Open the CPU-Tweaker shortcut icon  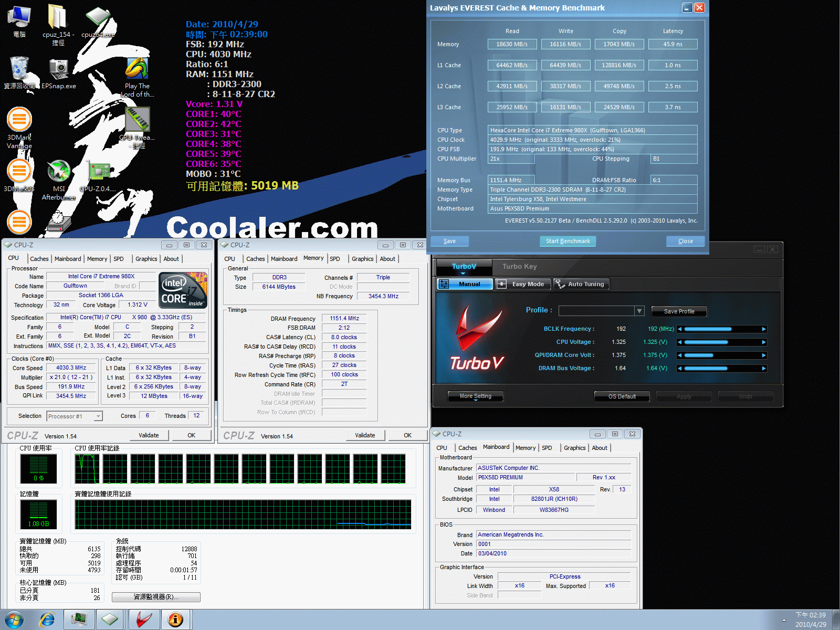137,128
